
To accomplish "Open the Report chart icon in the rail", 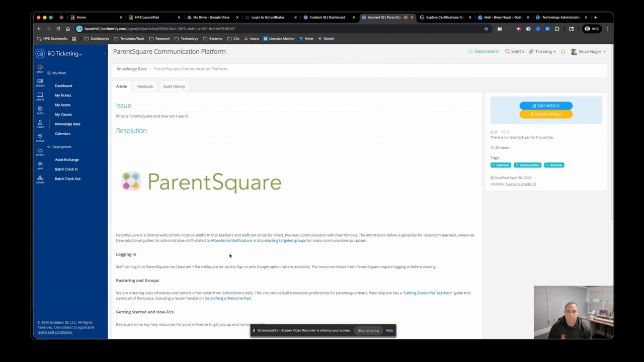I will coord(40,151).
